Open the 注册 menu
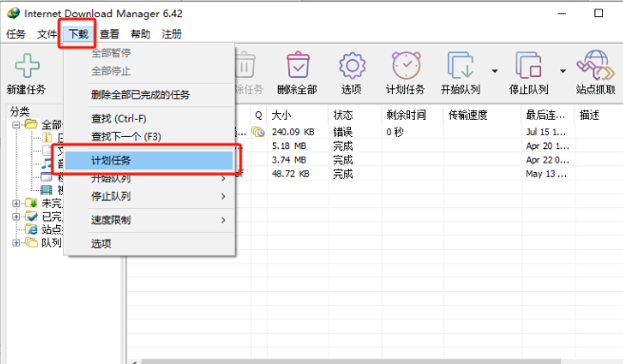This screenshot has height=364, width=623. [x=171, y=34]
